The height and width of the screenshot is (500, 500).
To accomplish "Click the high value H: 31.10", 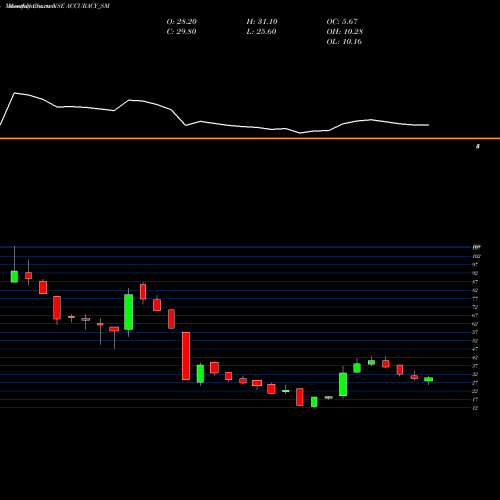I will coord(262,22).
